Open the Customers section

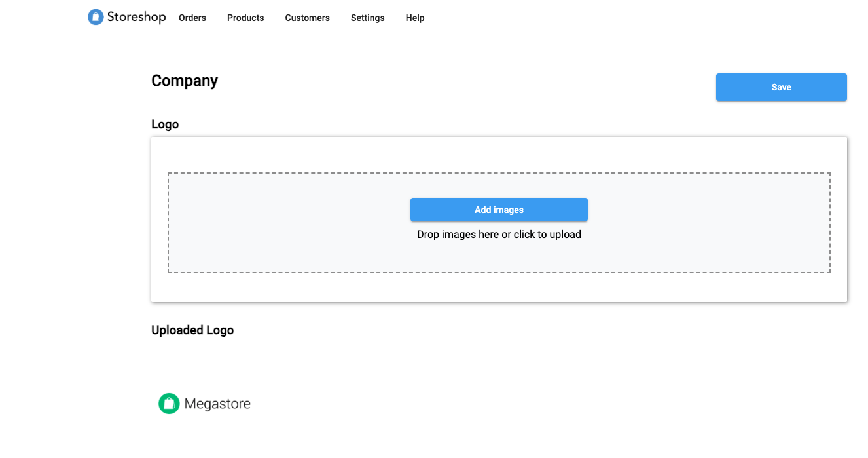click(307, 18)
